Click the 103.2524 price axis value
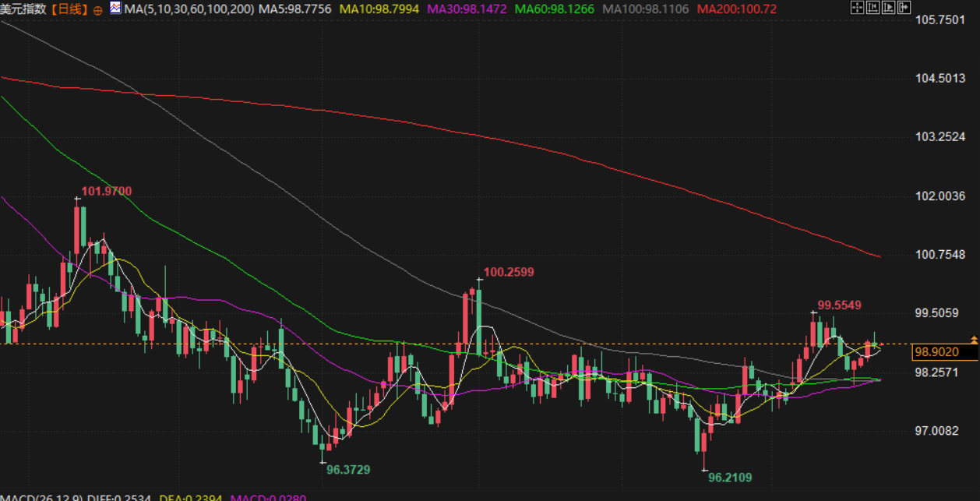Screen dimensions: 980x501 pyautogui.click(x=940, y=137)
